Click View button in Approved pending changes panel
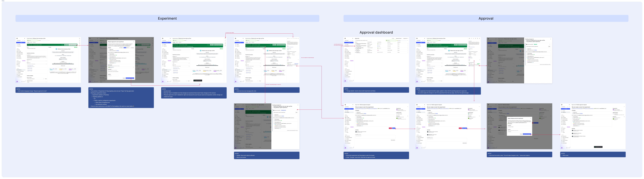 [x=549, y=46]
